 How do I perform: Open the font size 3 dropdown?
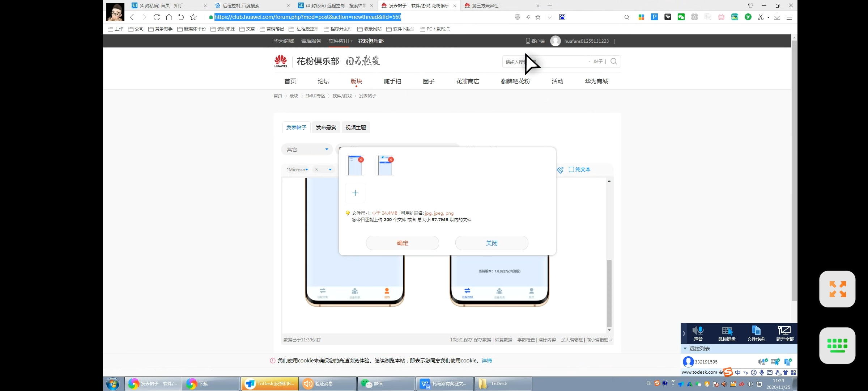[x=323, y=169]
